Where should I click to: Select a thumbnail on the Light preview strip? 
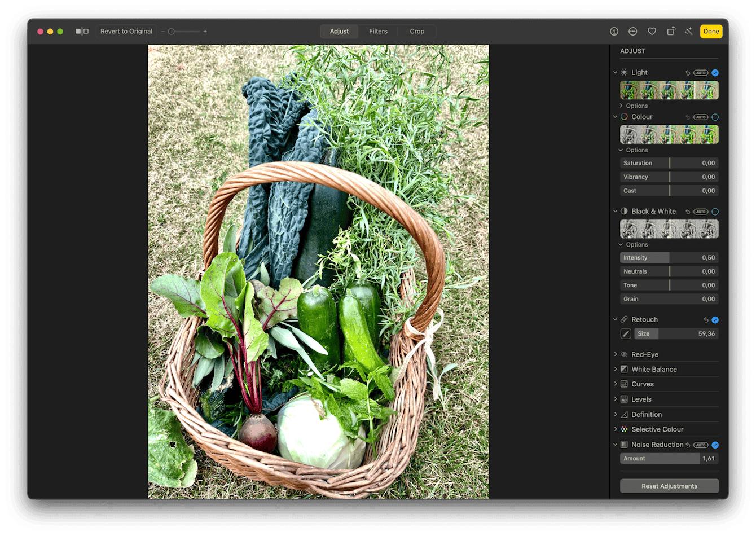click(649, 90)
